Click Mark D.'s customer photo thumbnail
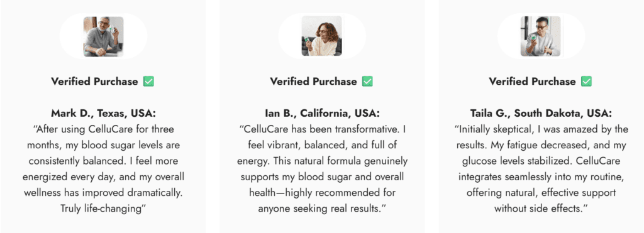Image resolution: width=644 pixels, height=233 pixels. coord(103,36)
